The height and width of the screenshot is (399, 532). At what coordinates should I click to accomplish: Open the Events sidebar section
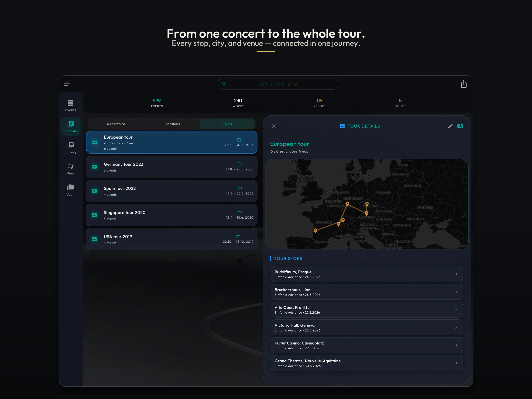(71, 106)
